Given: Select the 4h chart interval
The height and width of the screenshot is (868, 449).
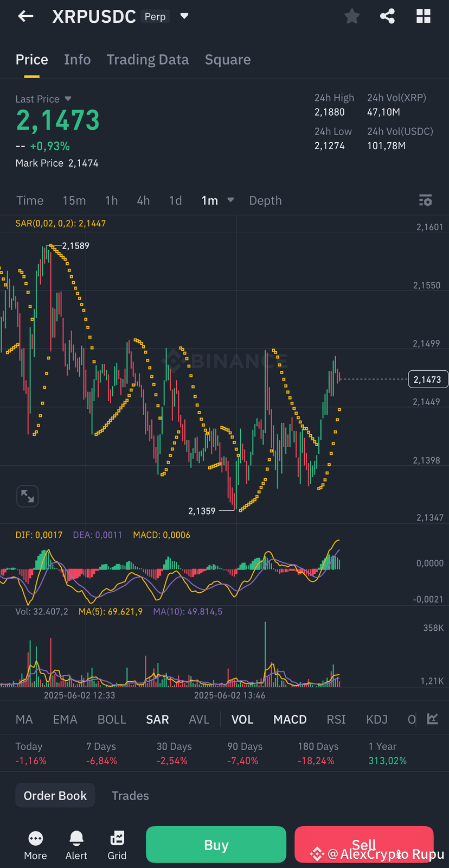Looking at the screenshot, I should pyautogui.click(x=143, y=200).
